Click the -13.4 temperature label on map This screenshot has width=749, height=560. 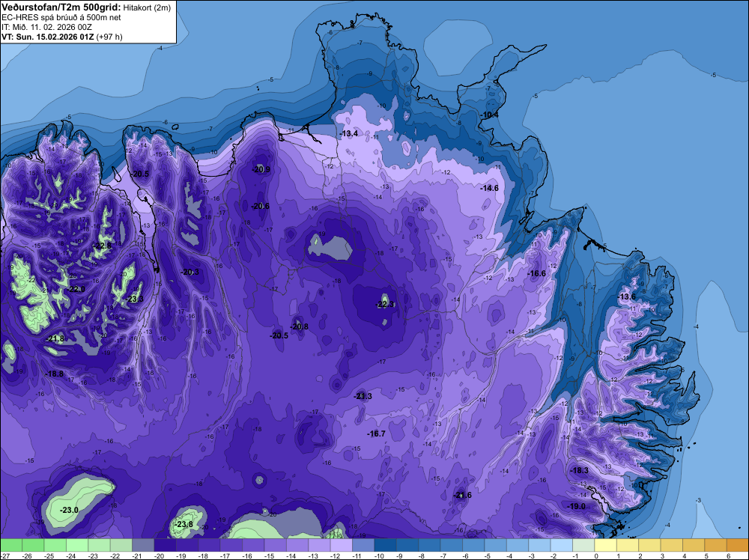click(349, 134)
